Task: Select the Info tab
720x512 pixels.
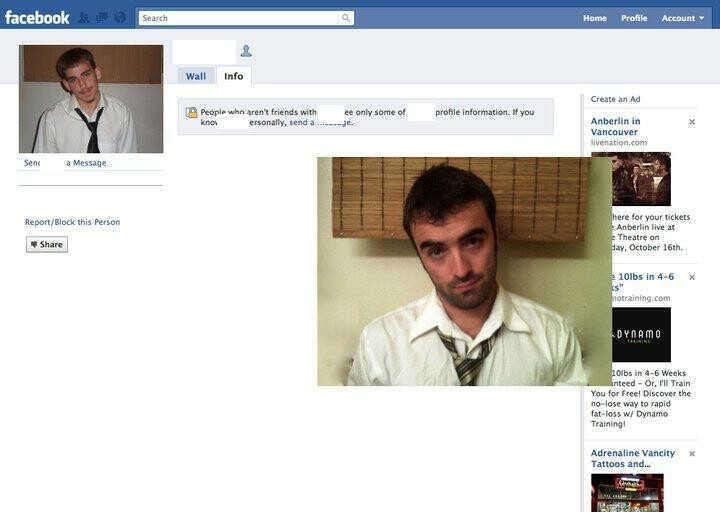Action: [233, 76]
